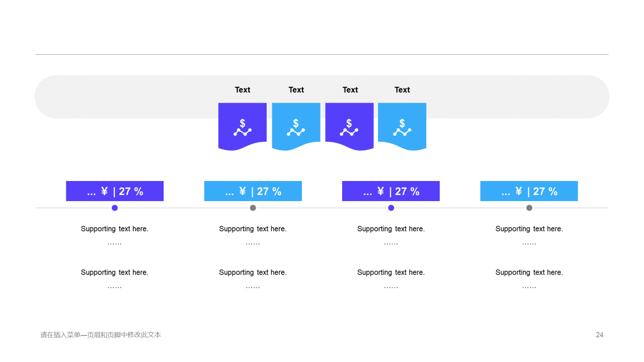Select the "Text" label above the rightmost icon
The image size is (644, 362).
tap(402, 89)
